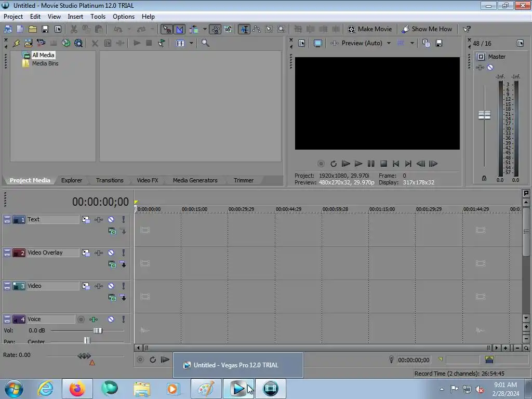Click the Show Me How button
532x399 pixels.
pyautogui.click(x=427, y=29)
